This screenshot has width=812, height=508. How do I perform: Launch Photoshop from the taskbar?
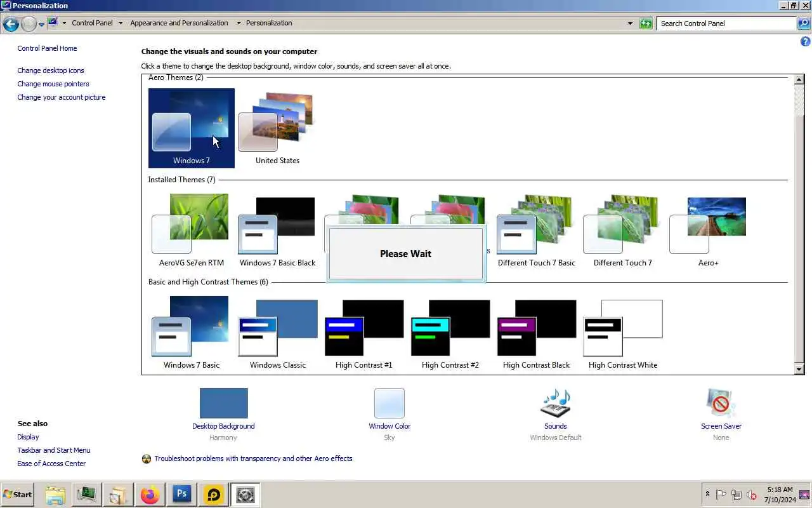coord(181,495)
